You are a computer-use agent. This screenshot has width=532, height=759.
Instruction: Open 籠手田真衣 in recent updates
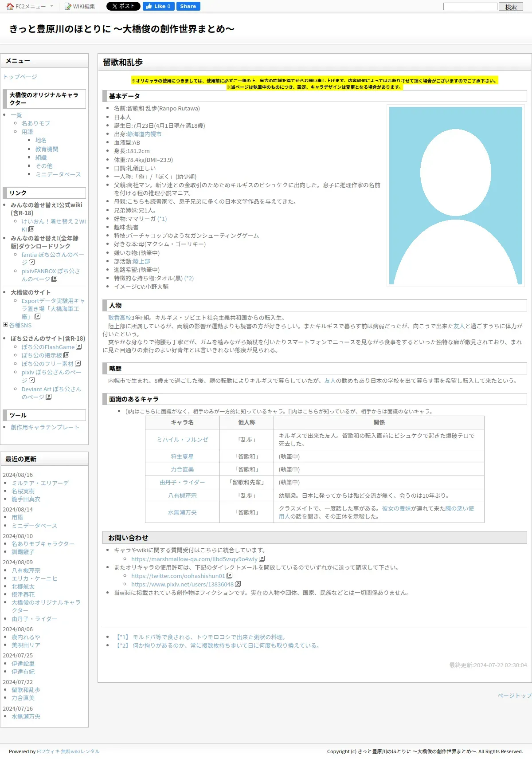[x=26, y=499]
